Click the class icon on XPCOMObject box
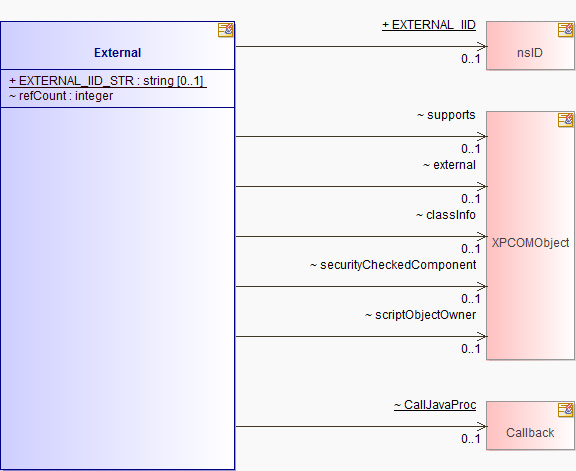The height and width of the screenshot is (471, 576). 565,120
